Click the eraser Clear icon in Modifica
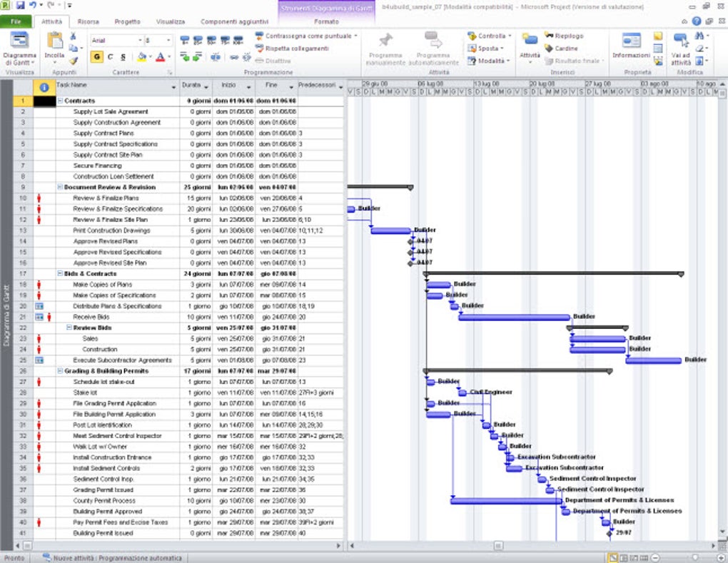Screen dimensions: 728x563 pyautogui.click(x=699, y=49)
